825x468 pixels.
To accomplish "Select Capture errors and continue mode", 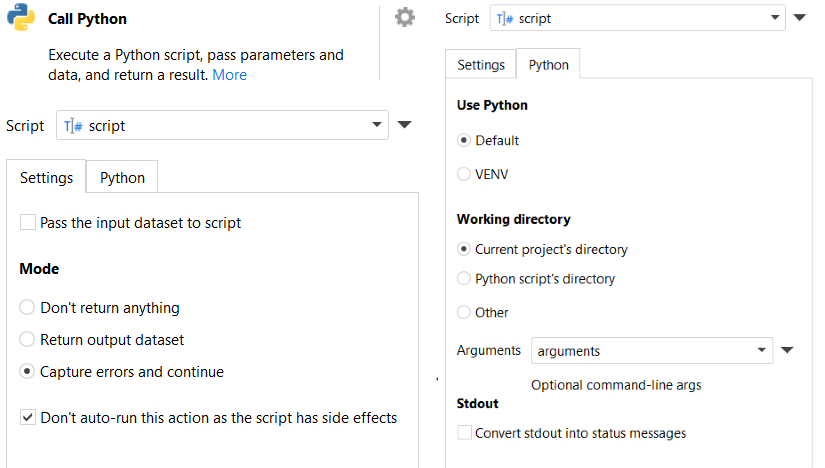I will (27, 372).
